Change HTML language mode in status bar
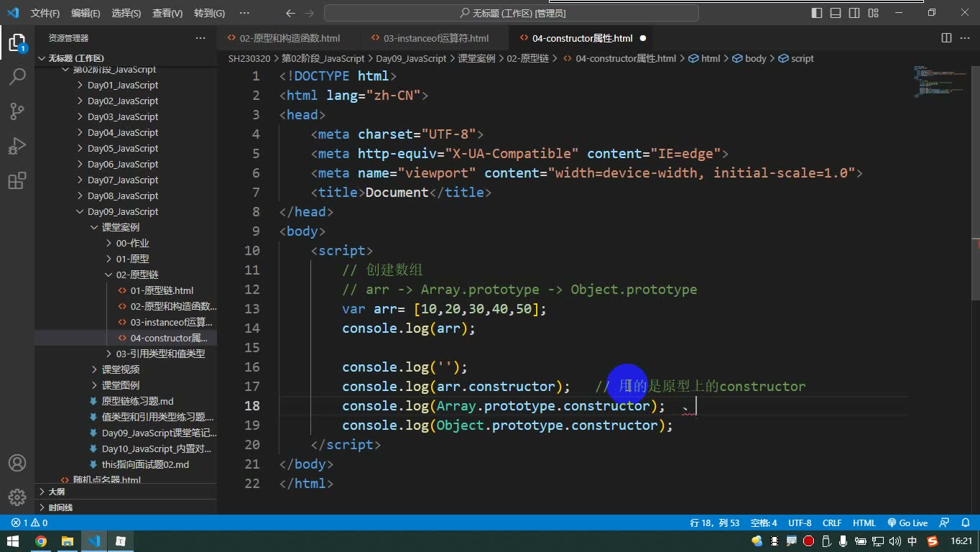This screenshot has height=552, width=980. [x=864, y=523]
